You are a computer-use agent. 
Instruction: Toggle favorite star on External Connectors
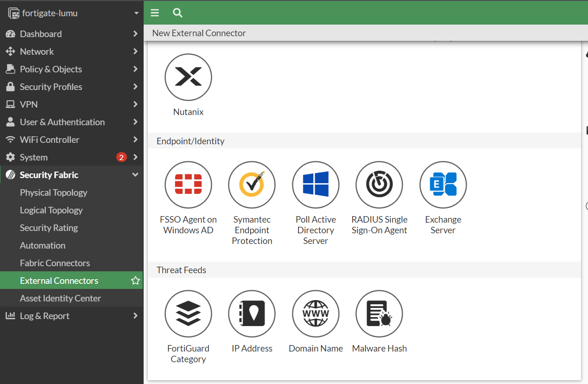click(x=135, y=281)
